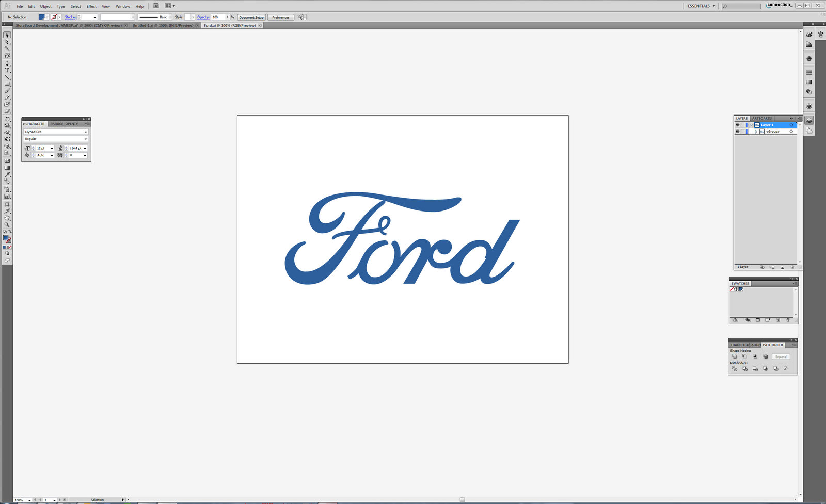This screenshot has width=826, height=504.
Task: Click the target circle for Layer 1
Action: (x=791, y=125)
